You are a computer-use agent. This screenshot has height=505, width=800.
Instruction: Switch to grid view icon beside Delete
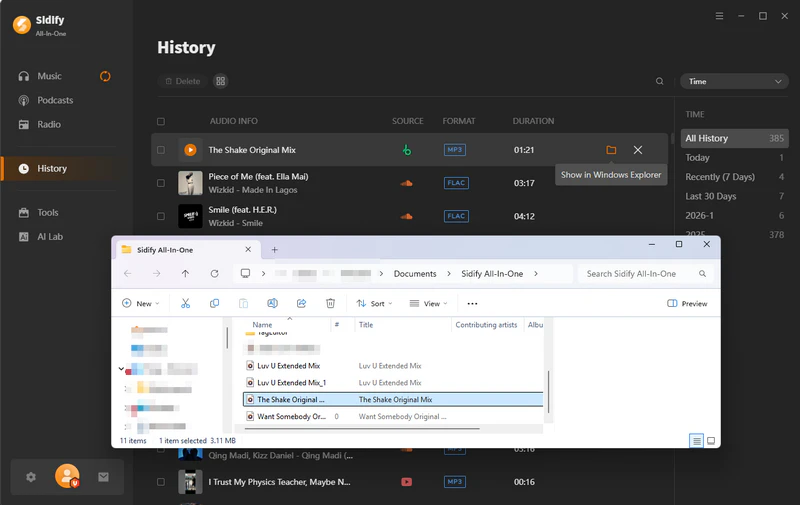pos(221,81)
